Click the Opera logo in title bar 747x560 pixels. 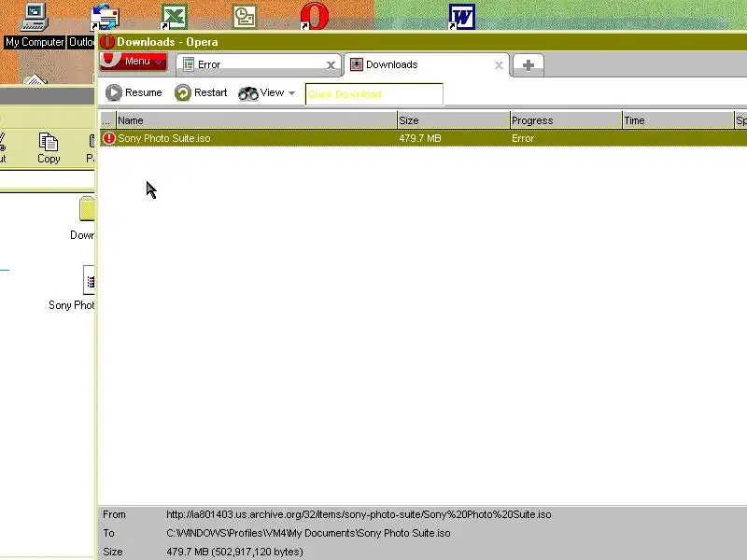pyautogui.click(x=107, y=42)
